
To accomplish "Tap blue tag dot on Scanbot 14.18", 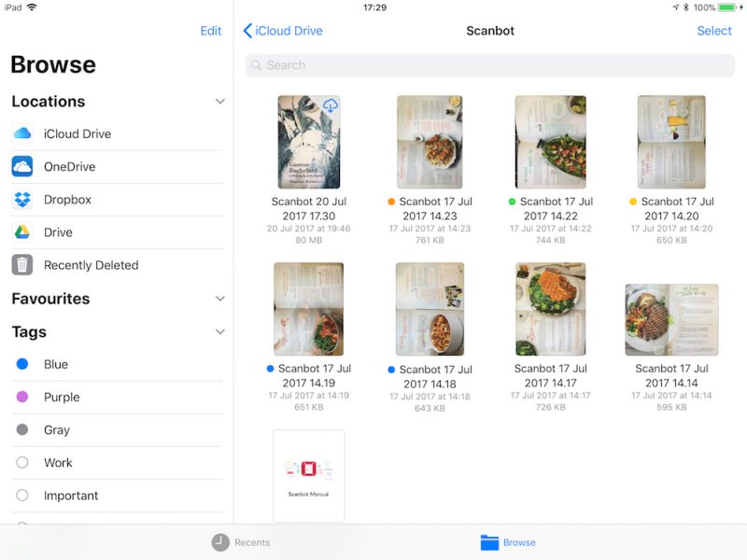I will pyautogui.click(x=391, y=370).
